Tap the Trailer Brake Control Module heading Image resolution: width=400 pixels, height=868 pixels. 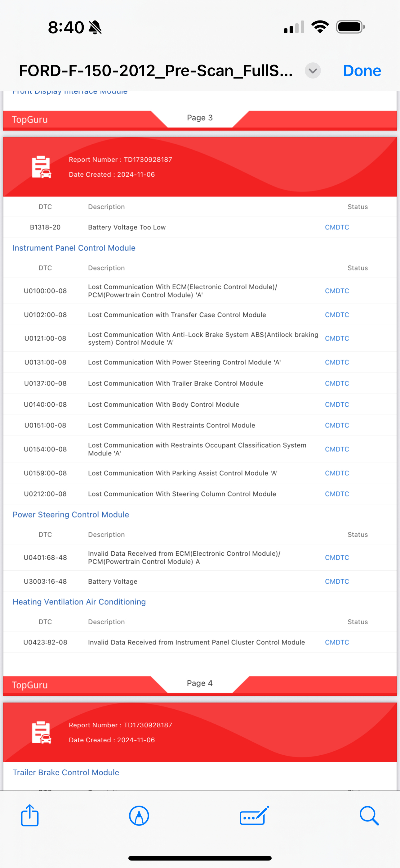66,772
